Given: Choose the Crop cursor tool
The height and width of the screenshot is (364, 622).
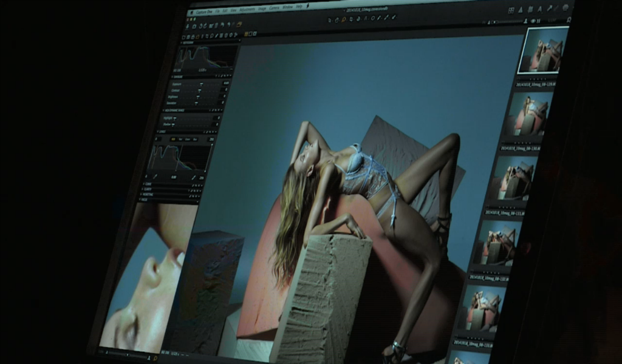Looking at the screenshot, I should pos(351,19).
